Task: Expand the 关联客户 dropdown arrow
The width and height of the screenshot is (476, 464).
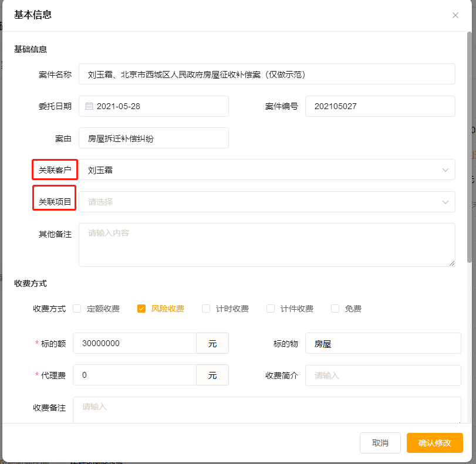Action: pyautogui.click(x=445, y=170)
